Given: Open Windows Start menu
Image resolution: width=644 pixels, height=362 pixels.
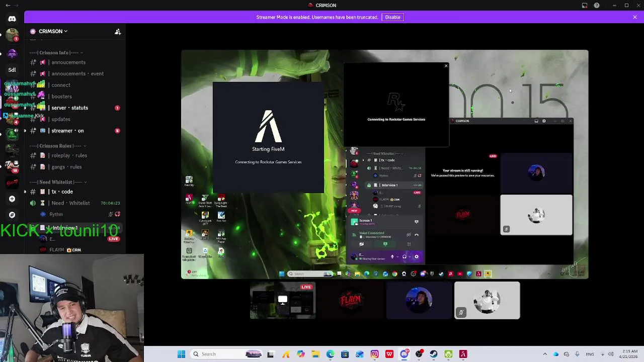Looking at the screenshot, I should click(x=182, y=354).
